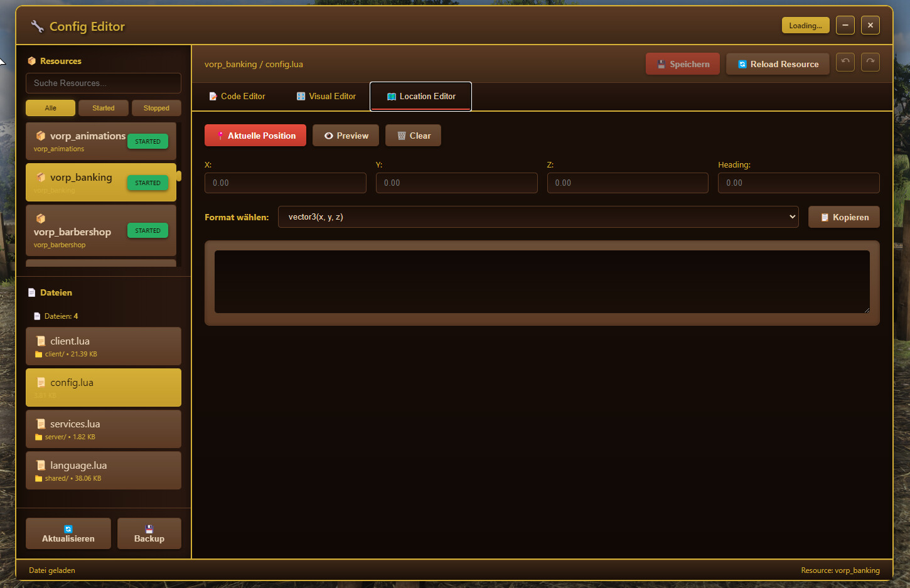The image size is (910, 588).
Task: Click the package icon beside vorp_animations
Action: [x=40, y=135]
